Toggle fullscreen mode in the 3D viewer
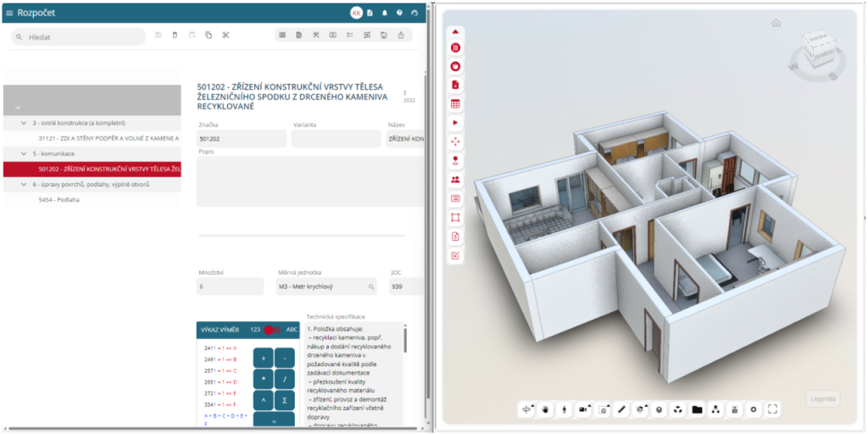Viewport: 868px width, 434px height. click(772, 409)
